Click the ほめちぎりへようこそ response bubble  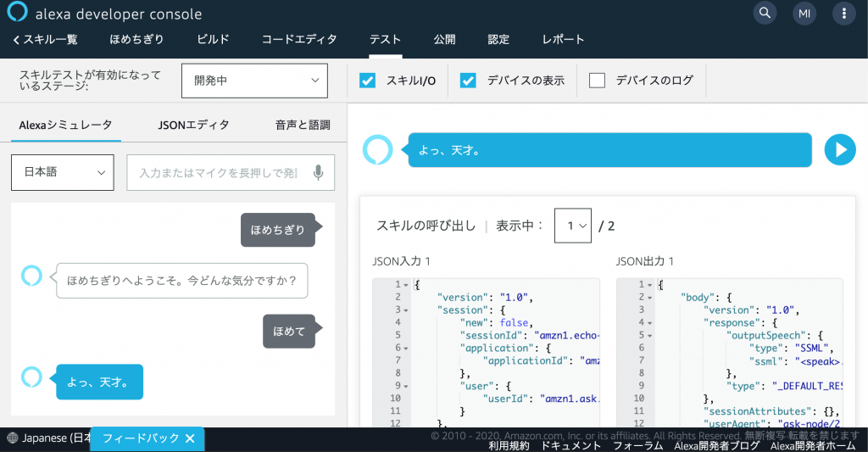pyautogui.click(x=181, y=281)
